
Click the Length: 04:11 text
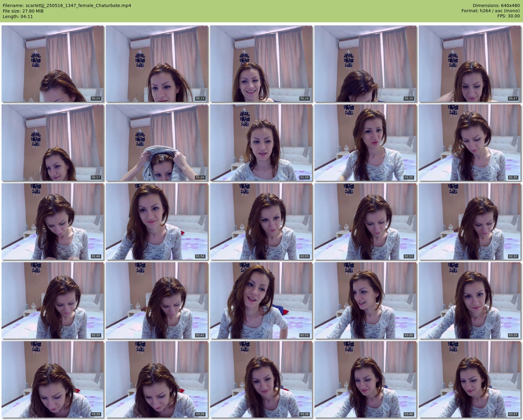(x=18, y=17)
